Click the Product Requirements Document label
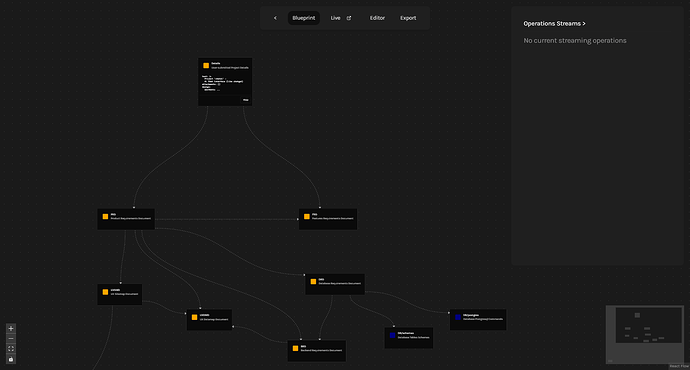 pos(131,218)
